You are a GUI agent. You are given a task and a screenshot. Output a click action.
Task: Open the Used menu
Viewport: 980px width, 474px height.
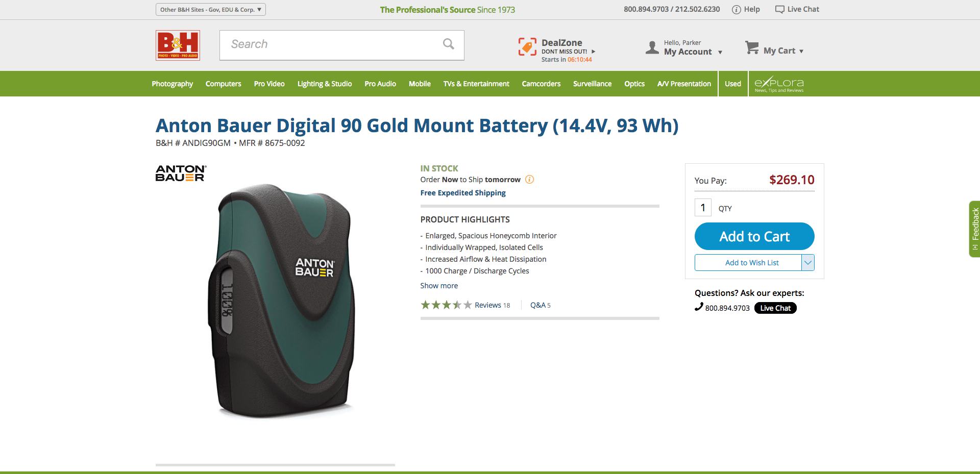point(733,84)
